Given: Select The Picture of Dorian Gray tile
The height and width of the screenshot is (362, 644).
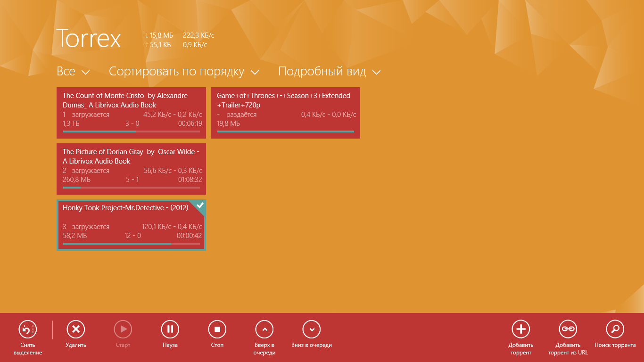Looking at the screenshot, I should coord(131,169).
